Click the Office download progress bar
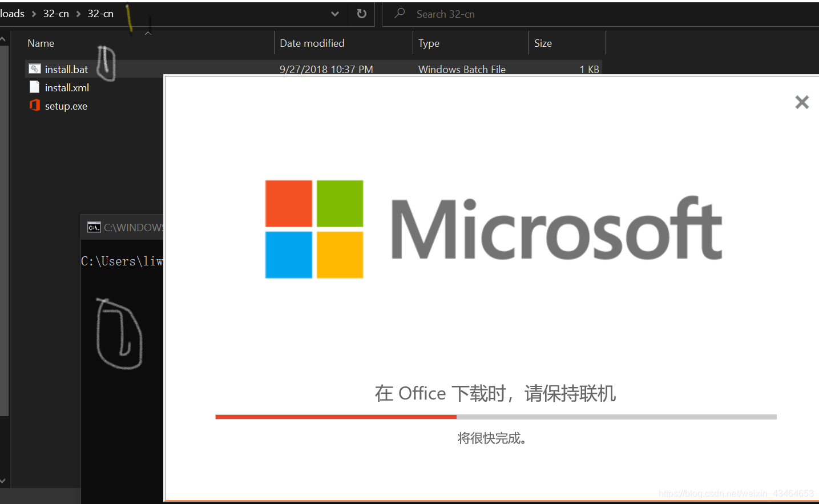 [x=496, y=417]
